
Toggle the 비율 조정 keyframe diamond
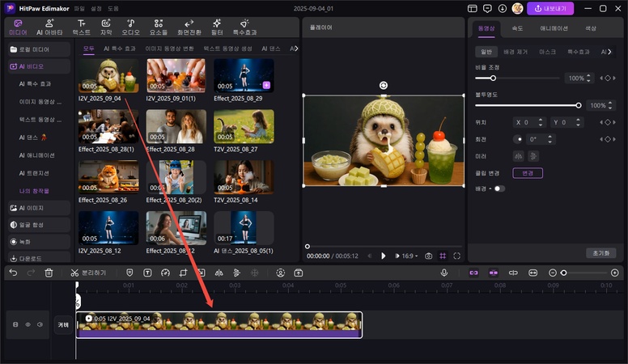pyautogui.click(x=608, y=78)
